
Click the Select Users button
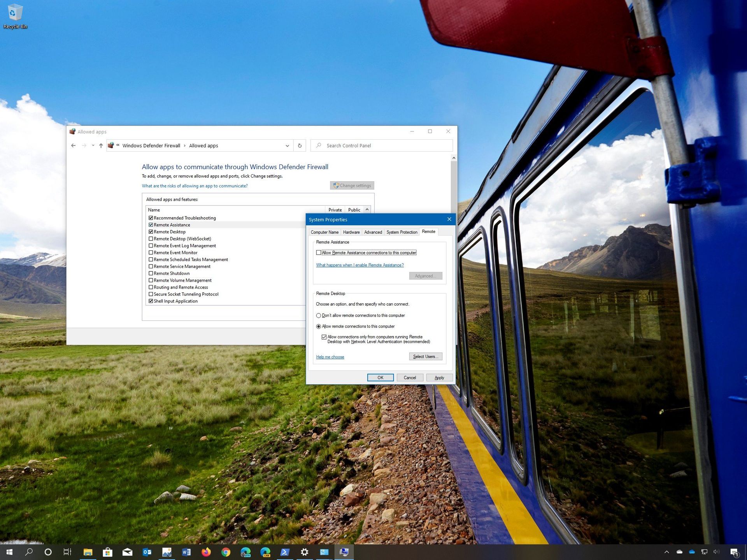pos(425,356)
